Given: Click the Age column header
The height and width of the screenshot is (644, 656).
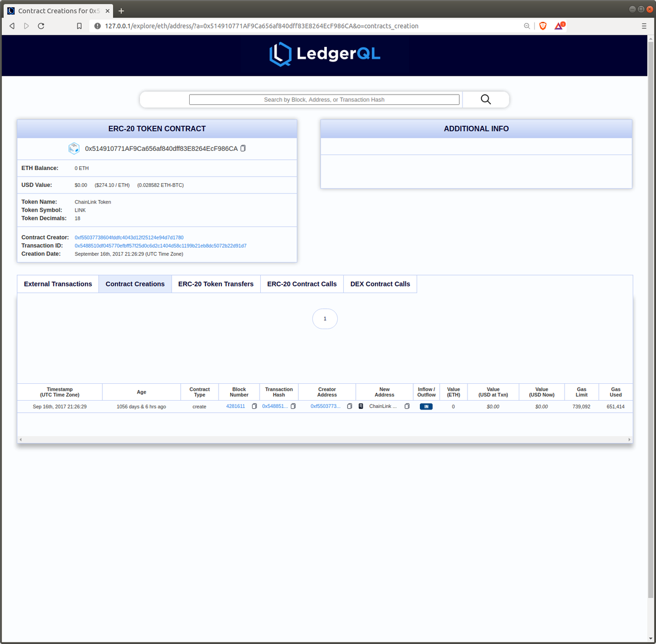Looking at the screenshot, I should [x=142, y=392].
